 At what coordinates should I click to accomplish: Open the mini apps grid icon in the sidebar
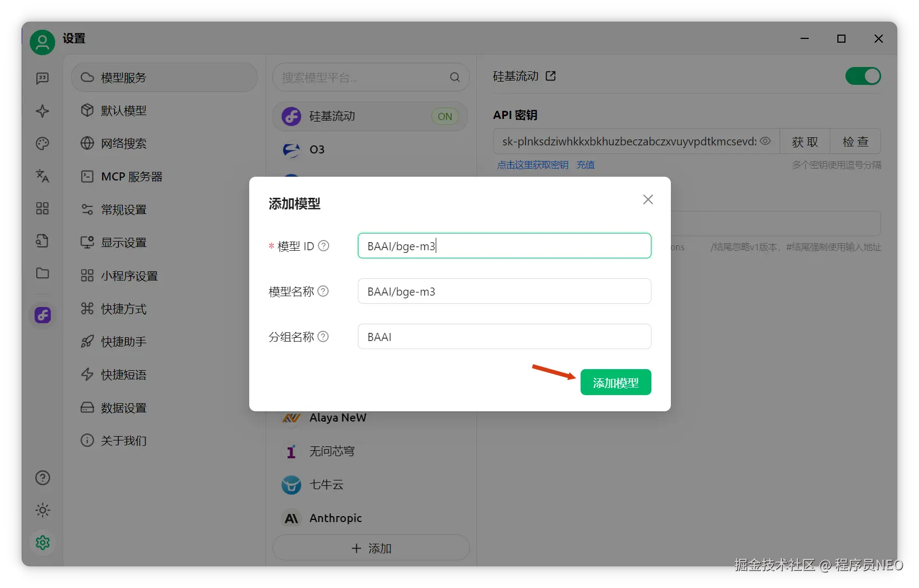point(42,208)
